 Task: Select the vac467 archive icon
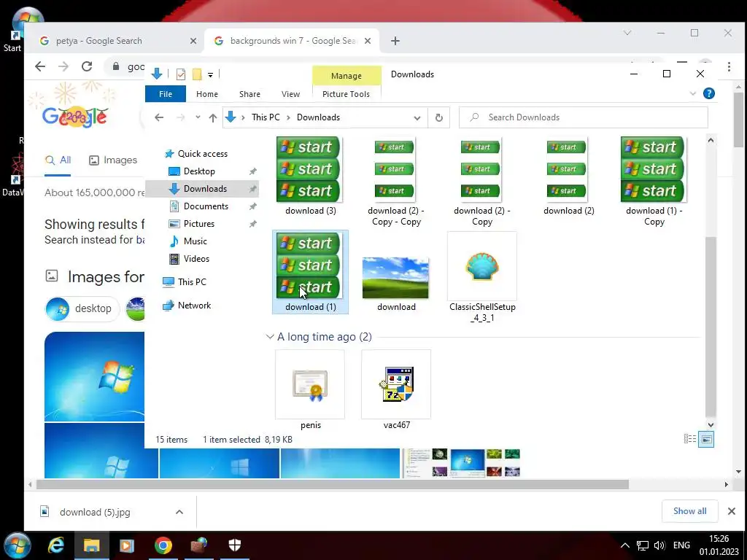point(396,384)
